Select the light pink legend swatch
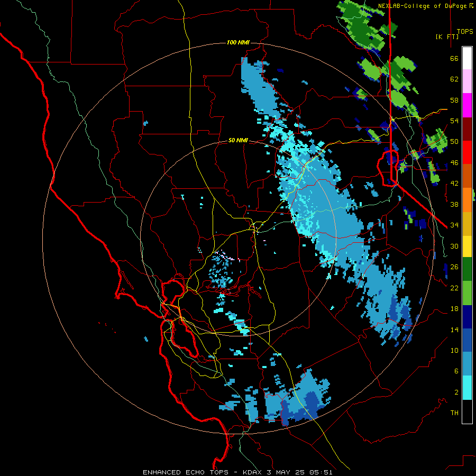Viewport: 476px width, 476px height. point(467,81)
